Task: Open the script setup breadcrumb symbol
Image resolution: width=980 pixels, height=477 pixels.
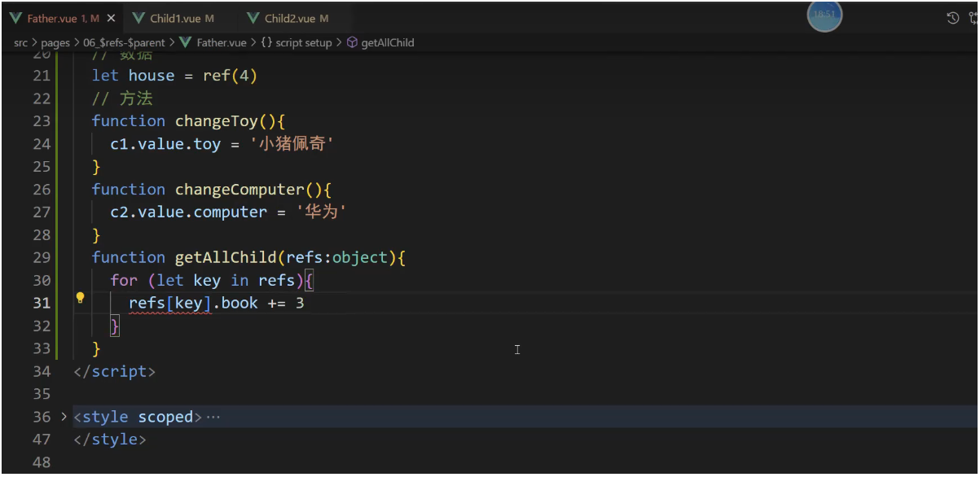Action: click(297, 42)
